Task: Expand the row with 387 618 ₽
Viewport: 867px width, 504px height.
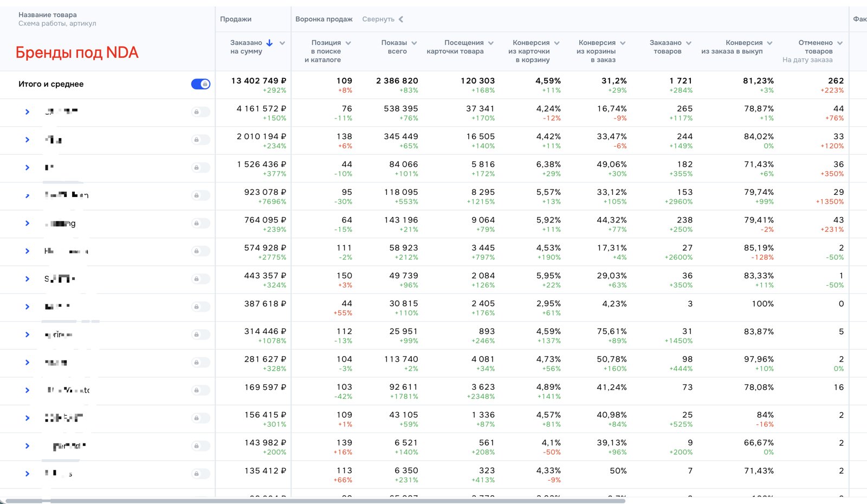Action: (27, 307)
